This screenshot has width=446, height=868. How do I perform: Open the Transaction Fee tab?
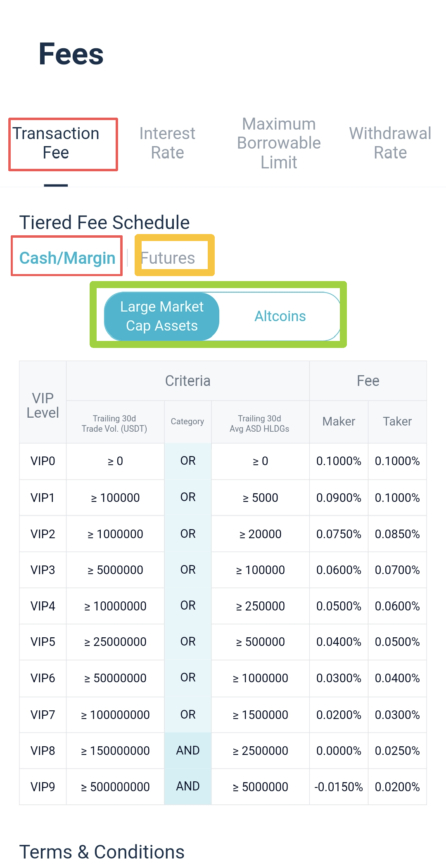coord(56,143)
